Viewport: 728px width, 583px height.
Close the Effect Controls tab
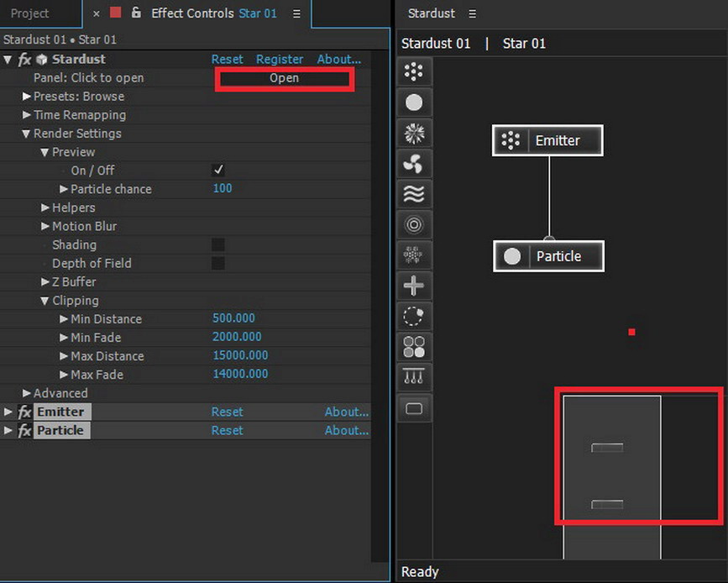coord(96,14)
